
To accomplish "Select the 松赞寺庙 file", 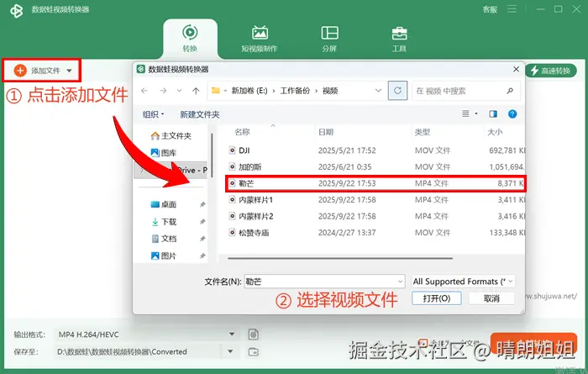I will point(375,233).
